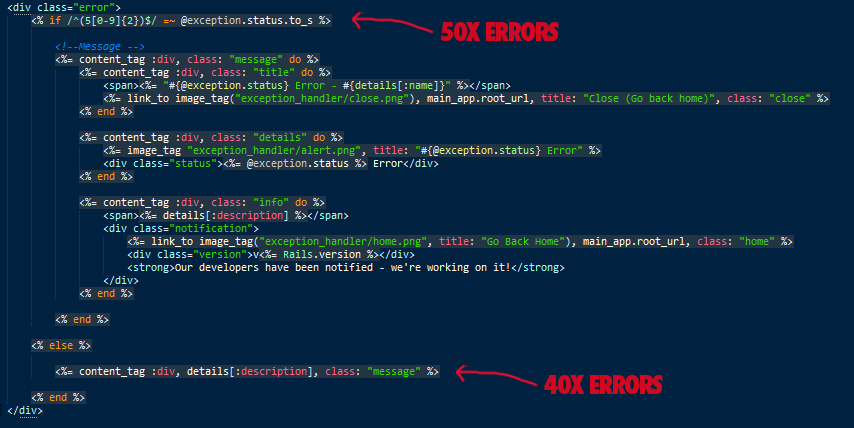
Task: Click the div class notification tag
Action: tap(181, 228)
